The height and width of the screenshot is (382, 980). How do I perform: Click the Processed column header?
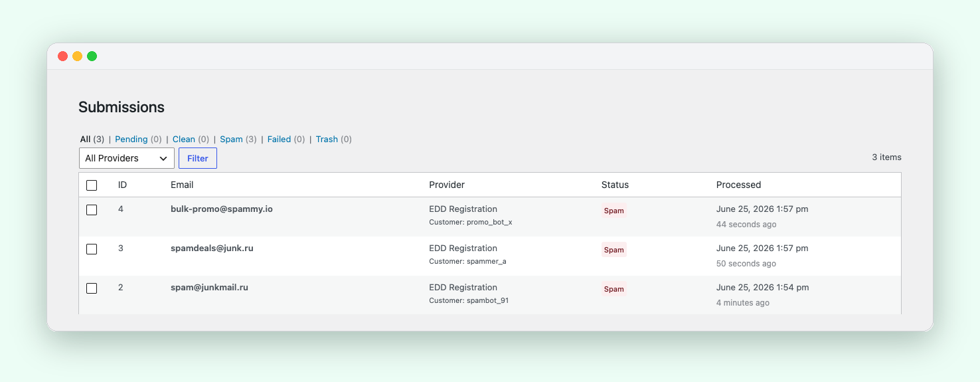coord(738,185)
